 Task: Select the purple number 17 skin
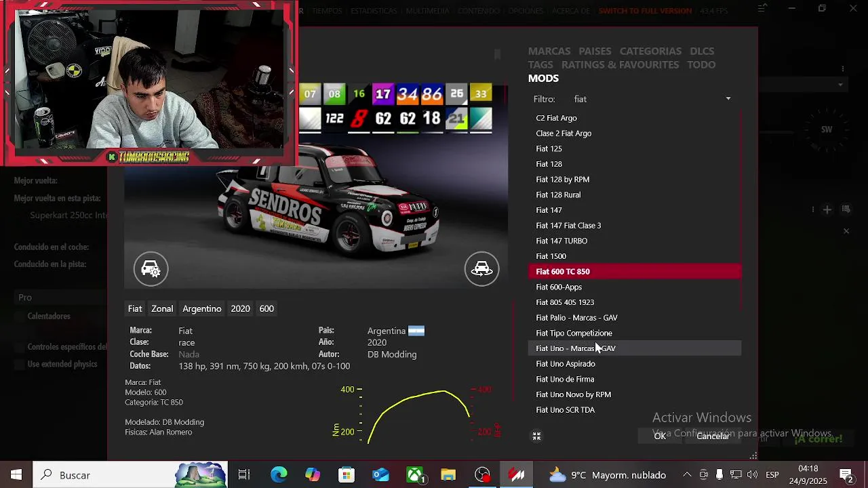pyautogui.click(x=383, y=94)
